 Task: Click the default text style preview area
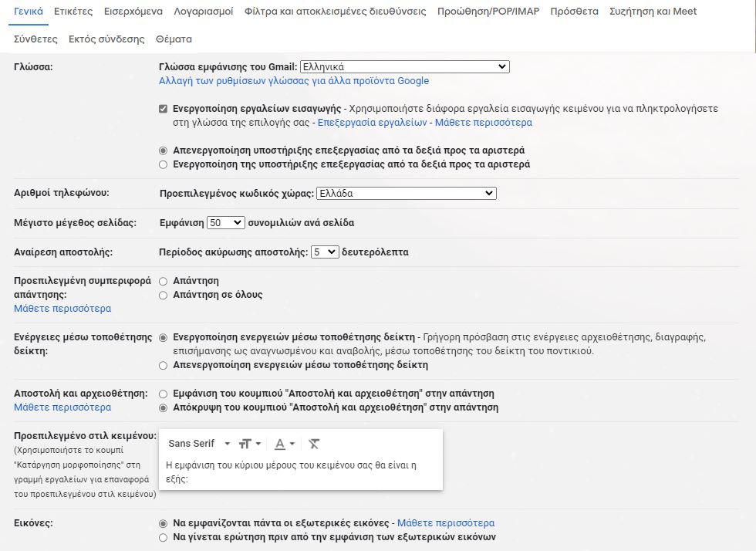300,472
